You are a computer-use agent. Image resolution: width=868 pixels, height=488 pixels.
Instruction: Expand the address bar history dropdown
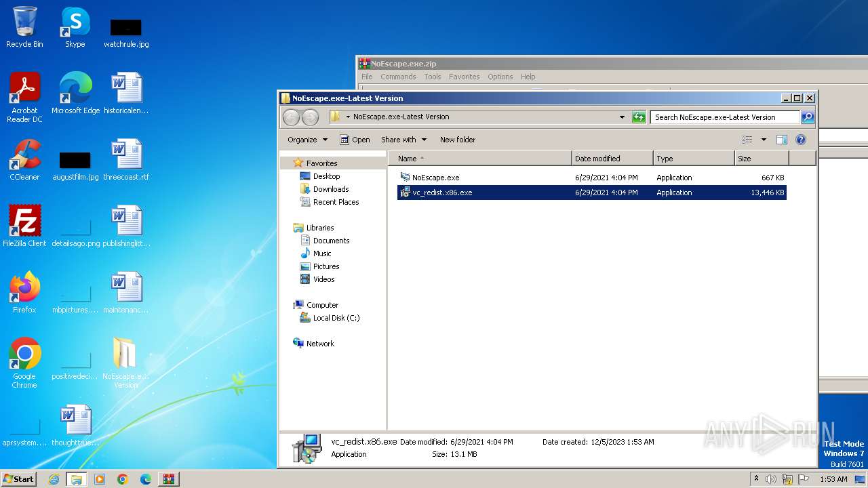(622, 117)
